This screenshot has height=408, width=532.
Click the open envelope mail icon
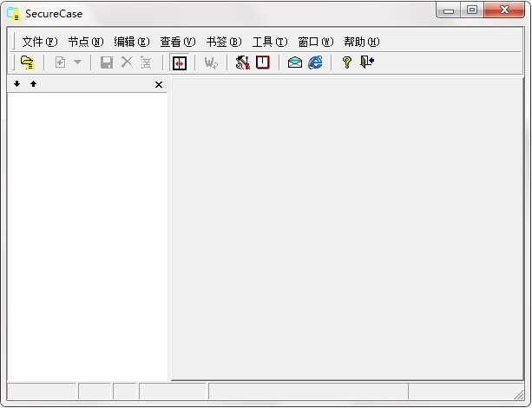[295, 63]
